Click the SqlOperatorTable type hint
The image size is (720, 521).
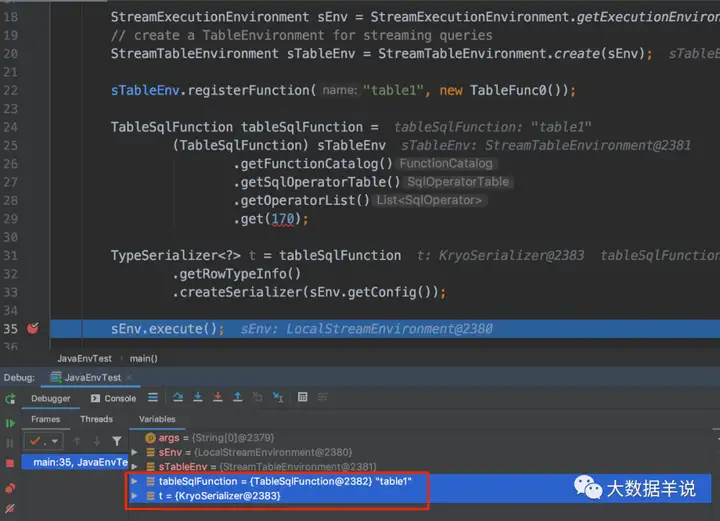click(458, 182)
